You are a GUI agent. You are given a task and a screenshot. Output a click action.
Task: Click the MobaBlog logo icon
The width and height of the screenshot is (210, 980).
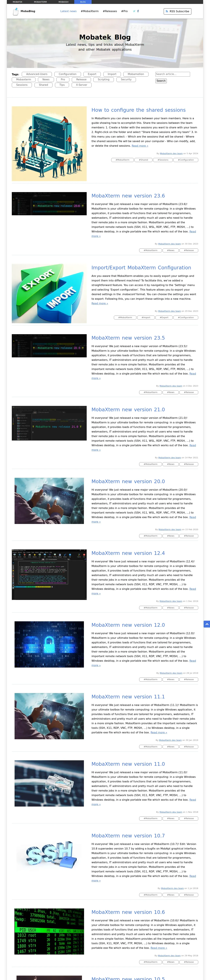click(x=16, y=11)
